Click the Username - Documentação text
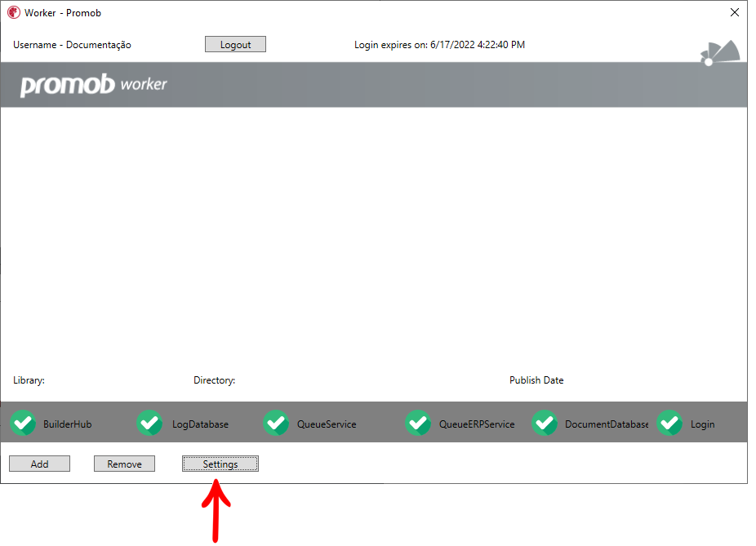Screen dimensions: 756x546 click(x=72, y=45)
